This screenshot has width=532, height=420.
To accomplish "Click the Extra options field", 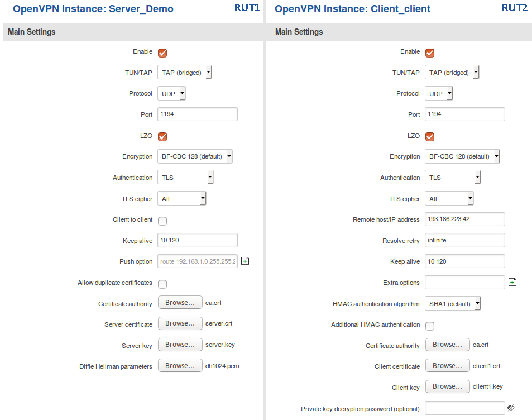I will coord(465,282).
